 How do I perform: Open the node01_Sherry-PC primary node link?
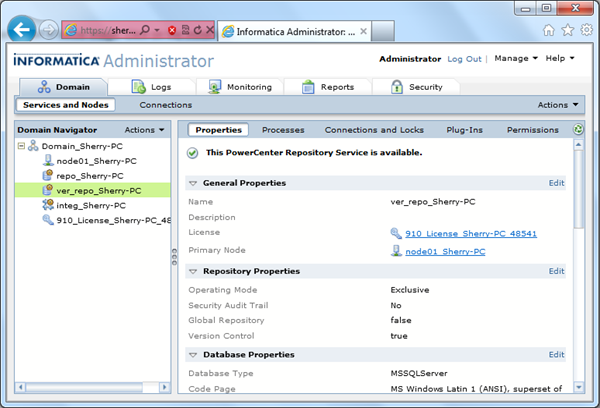coord(445,251)
